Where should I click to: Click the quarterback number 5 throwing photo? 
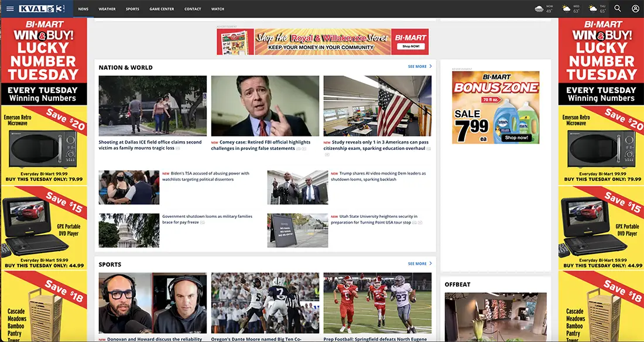[x=265, y=303]
